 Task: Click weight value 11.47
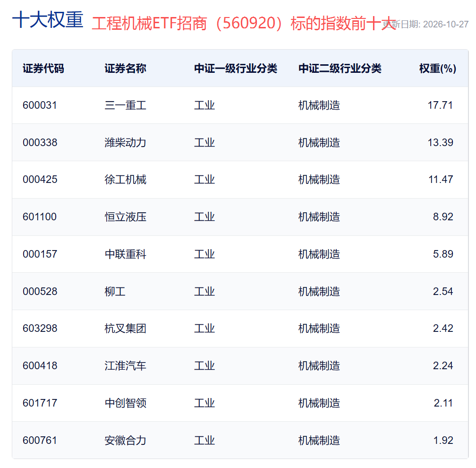tap(441, 179)
